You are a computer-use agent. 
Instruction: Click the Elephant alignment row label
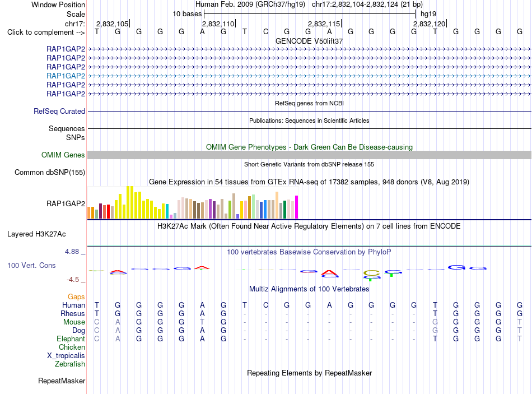click(71, 339)
